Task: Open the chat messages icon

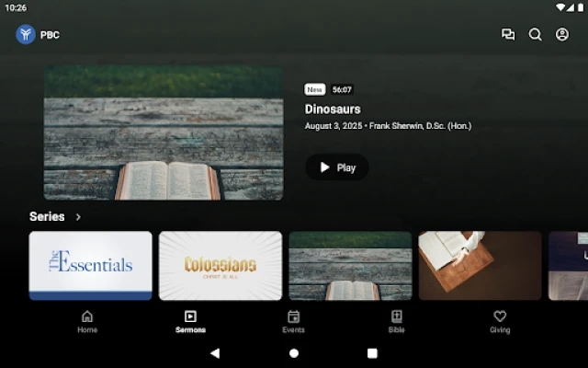Action: pos(508,35)
